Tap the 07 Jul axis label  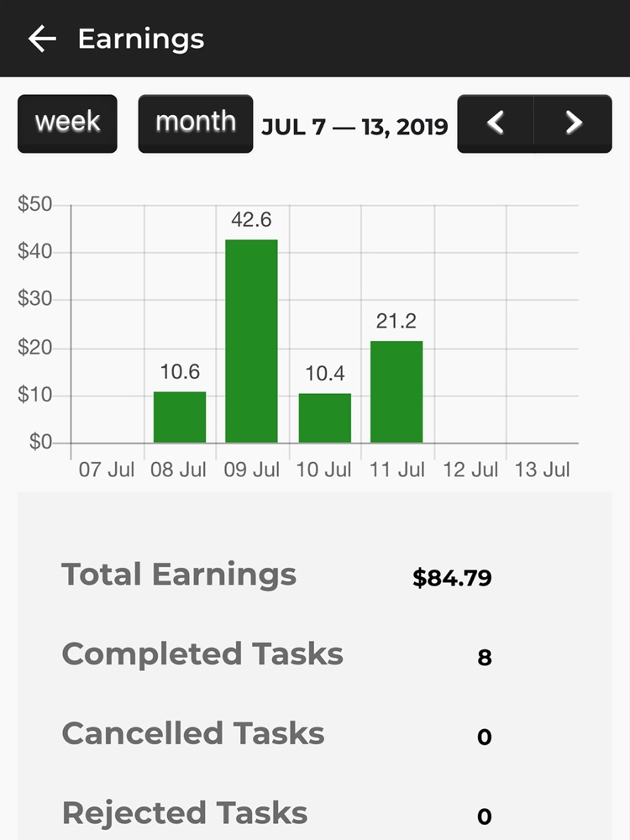pos(107,470)
